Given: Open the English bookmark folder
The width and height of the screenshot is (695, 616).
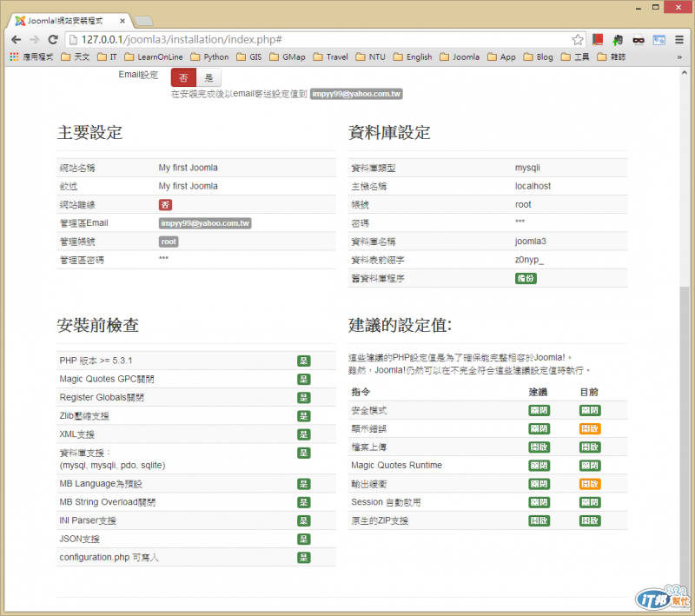Looking at the screenshot, I should click(413, 56).
